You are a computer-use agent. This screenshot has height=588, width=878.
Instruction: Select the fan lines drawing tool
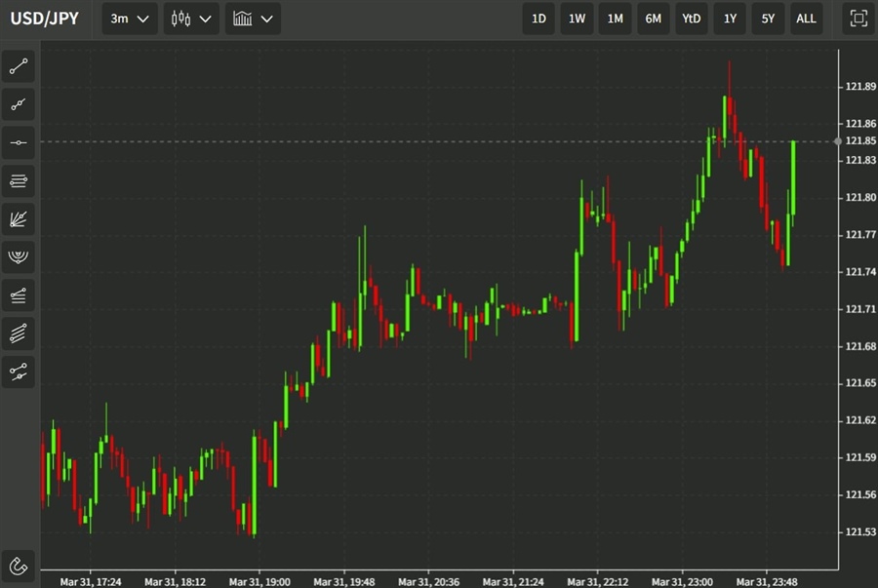[x=18, y=218]
